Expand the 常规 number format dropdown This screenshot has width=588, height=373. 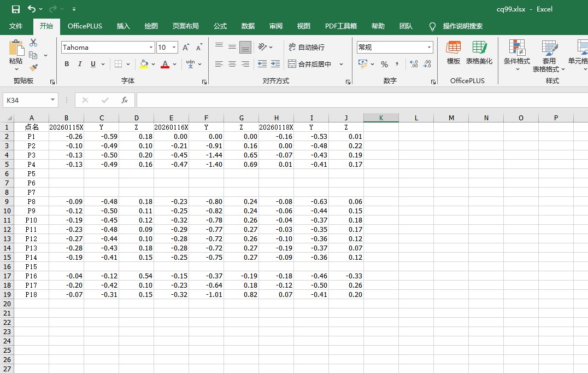pos(429,48)
